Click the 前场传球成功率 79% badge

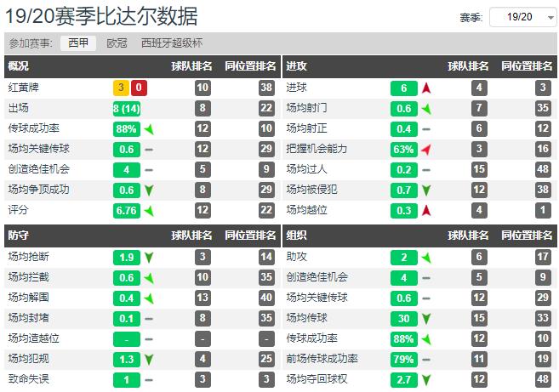point(403,359)
